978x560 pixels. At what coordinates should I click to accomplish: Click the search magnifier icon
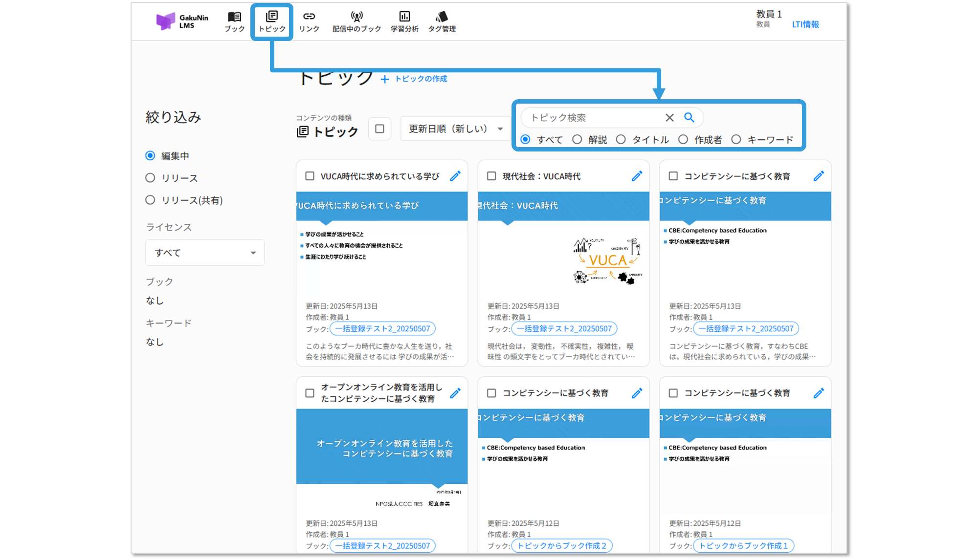click(x=689, y=117)
